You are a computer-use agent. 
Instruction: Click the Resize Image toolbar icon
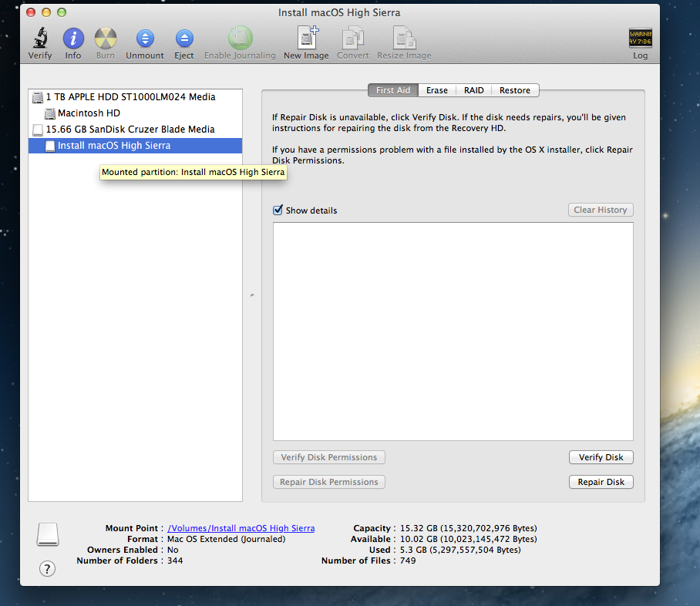[404, 38]
